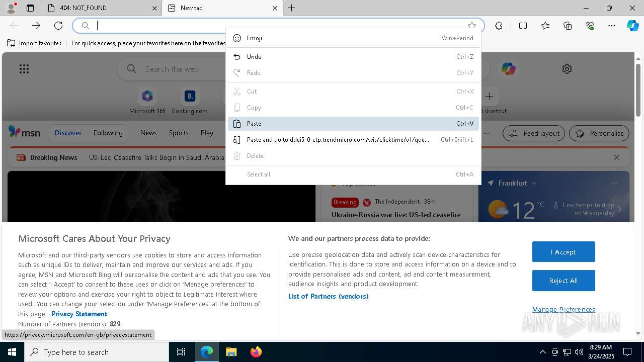Add a shortcut with plus icon
644x362 pixels.
[x=489, y=96]
